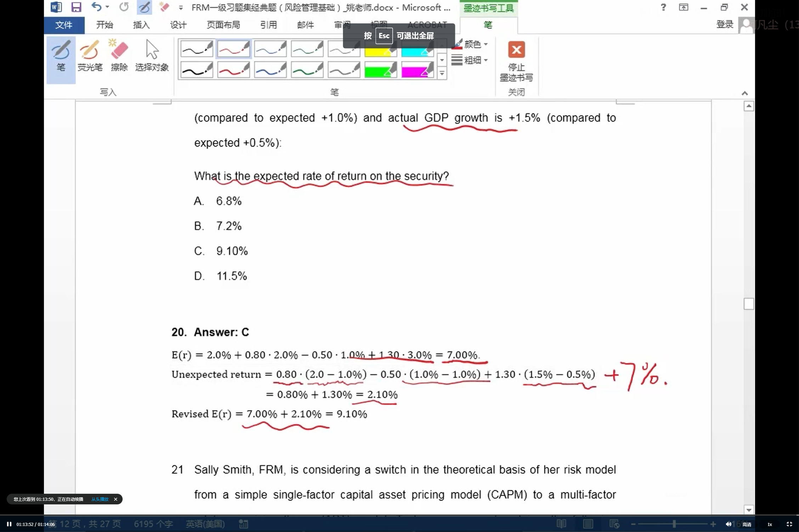Pick the thin green pen style
This screenshot has width=799, height=532.
pyautogui.click(x=307, y=49)
